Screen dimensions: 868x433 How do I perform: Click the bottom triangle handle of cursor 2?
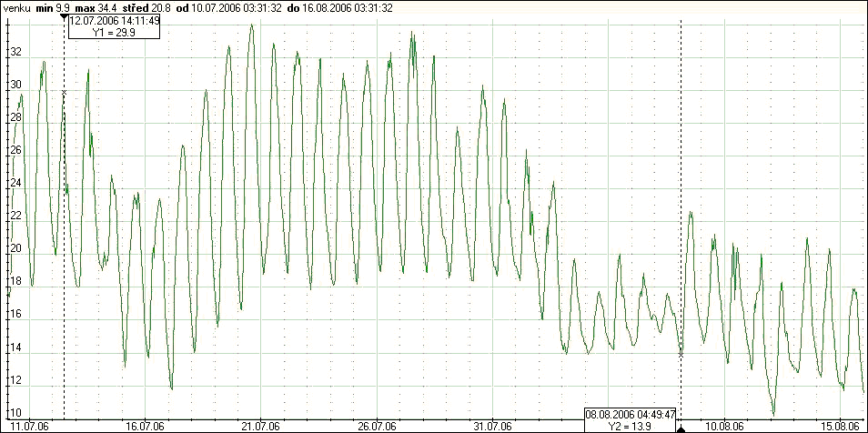pos(681,428)
